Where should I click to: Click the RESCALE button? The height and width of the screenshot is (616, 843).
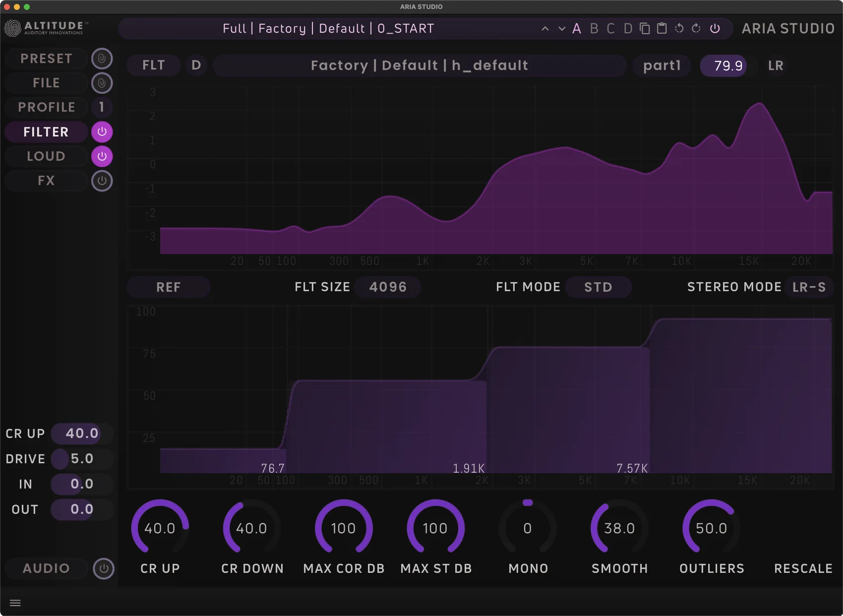(802, 568)
